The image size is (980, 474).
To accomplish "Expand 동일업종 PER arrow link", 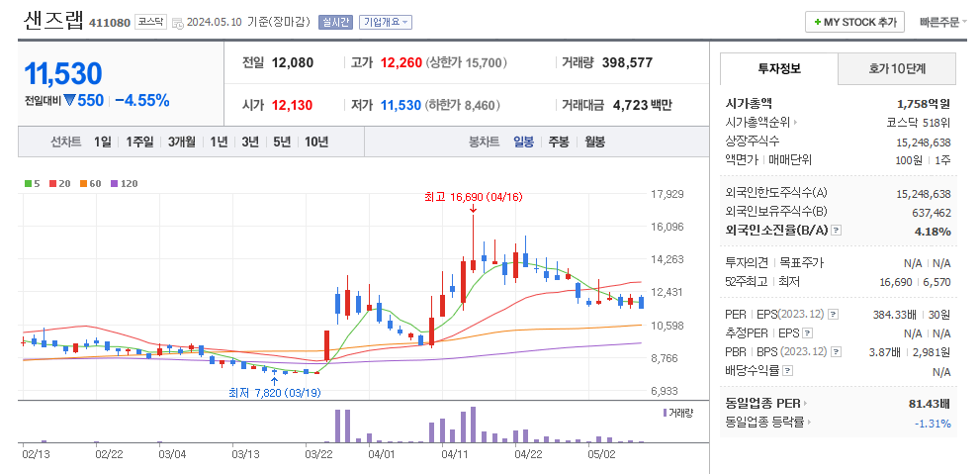I will (x=806, y=404).
